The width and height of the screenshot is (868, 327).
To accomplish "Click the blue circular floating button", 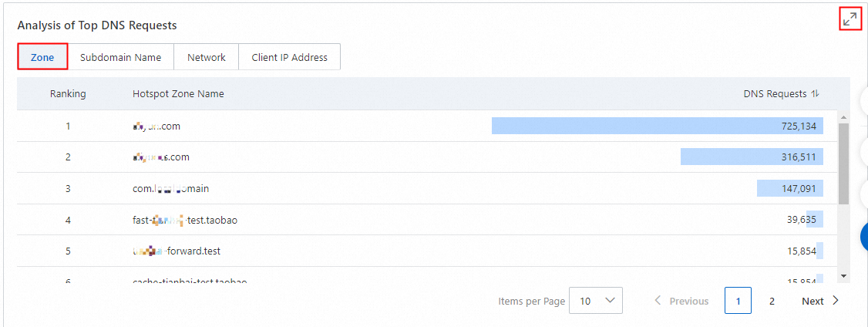I will pos(864,235).
